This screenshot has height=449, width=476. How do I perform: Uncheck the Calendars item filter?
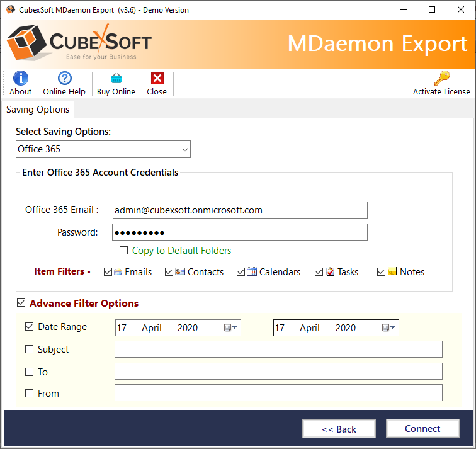pos(241,272)
